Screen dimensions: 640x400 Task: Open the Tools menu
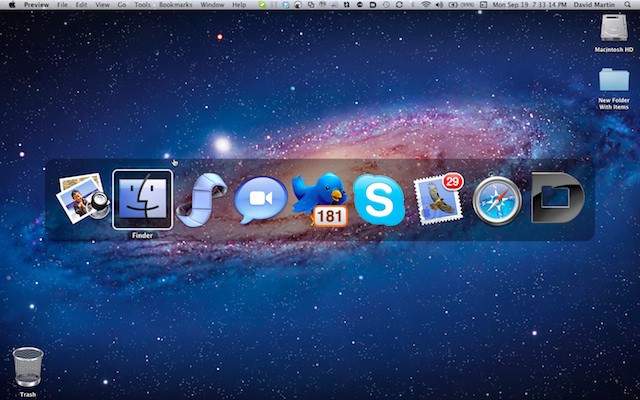tap(142, 5)
